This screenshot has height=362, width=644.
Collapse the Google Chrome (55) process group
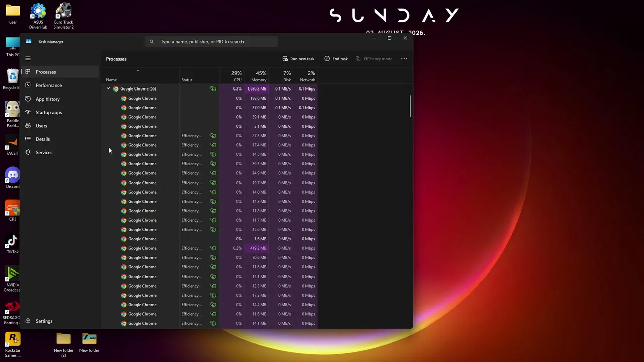point(108,89)
